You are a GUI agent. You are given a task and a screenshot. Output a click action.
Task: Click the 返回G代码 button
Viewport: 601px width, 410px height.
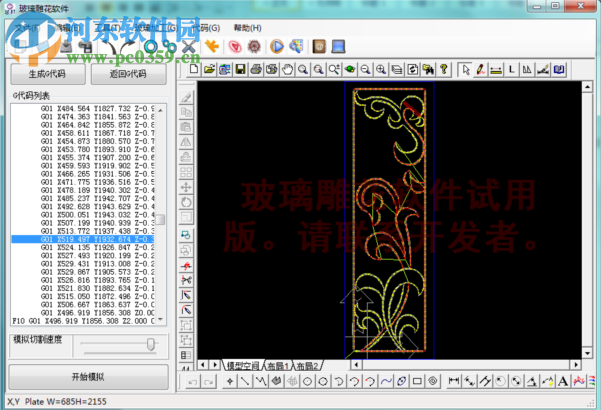click(128, 74)
